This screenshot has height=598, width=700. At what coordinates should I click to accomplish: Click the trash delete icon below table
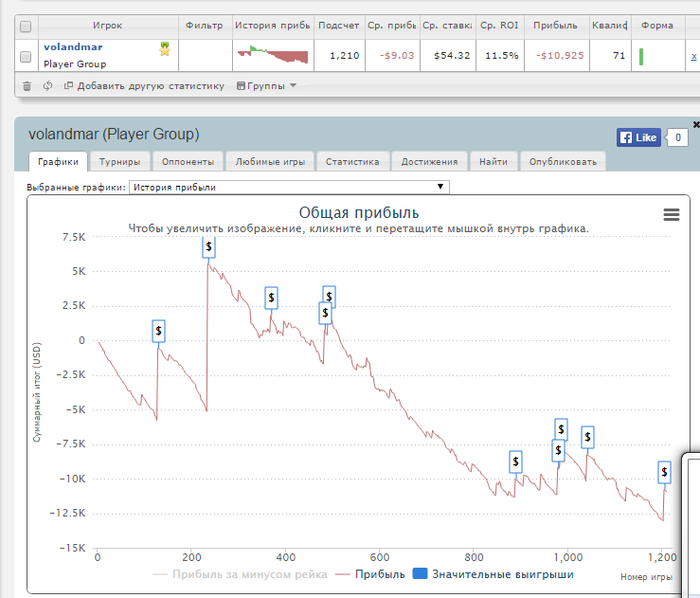(x=26, y=86)
